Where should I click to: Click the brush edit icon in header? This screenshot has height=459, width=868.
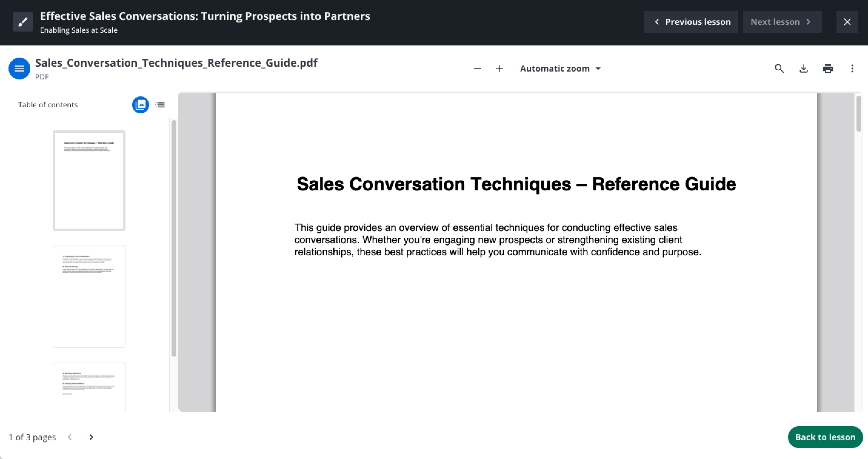[x=23, y=22]
